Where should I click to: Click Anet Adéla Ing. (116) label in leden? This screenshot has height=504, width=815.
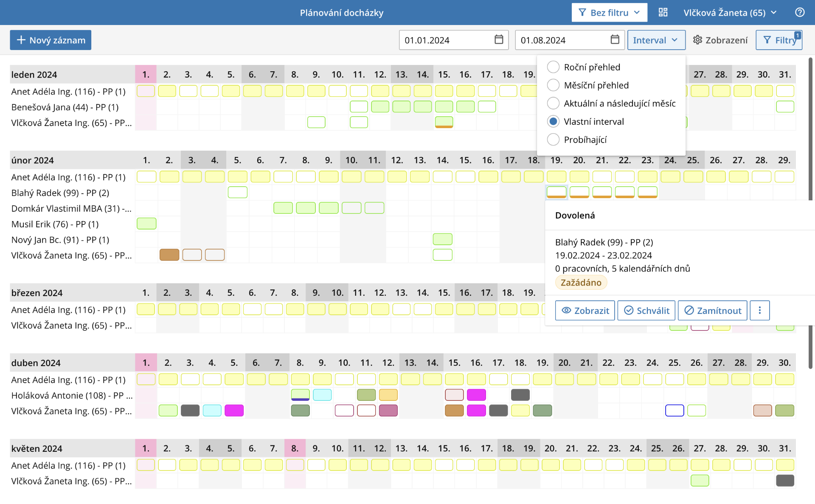pos(68,92)
